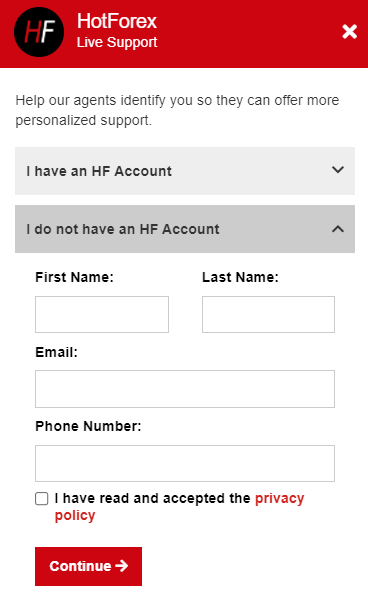Click the 'Last Name:' label
This screenshot has width=368, height=607.
240,277
